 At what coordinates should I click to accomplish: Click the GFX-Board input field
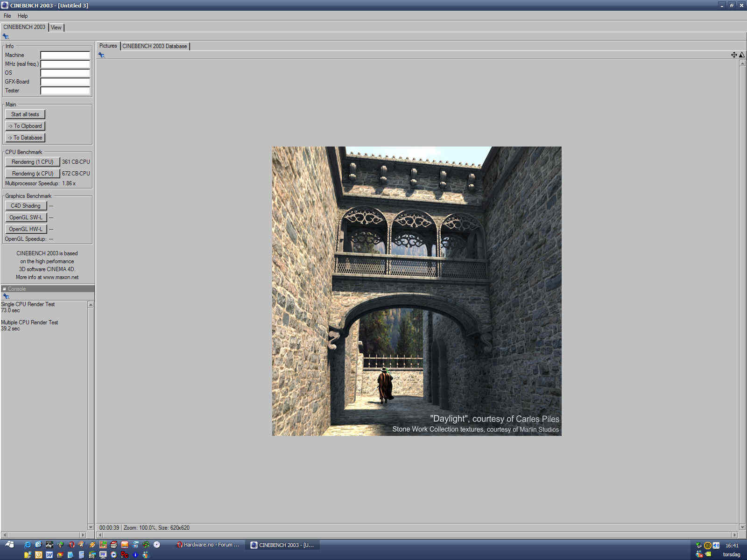[x=65, y=82]
